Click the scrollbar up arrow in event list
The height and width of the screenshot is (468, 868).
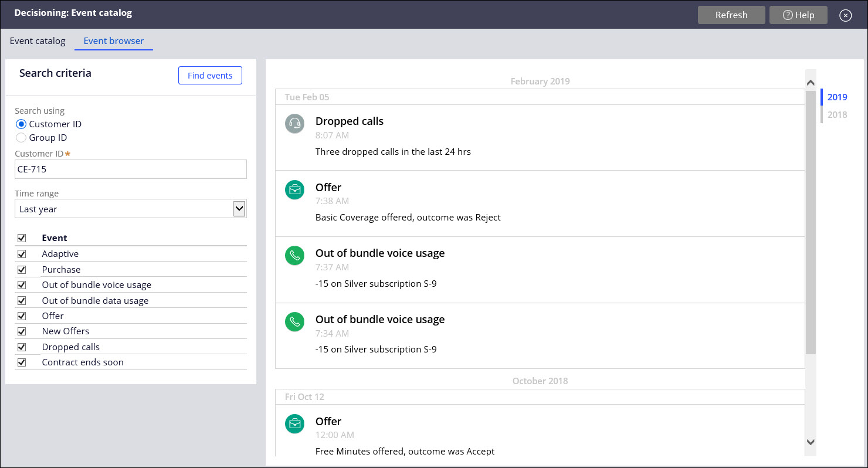click(811, 83)
